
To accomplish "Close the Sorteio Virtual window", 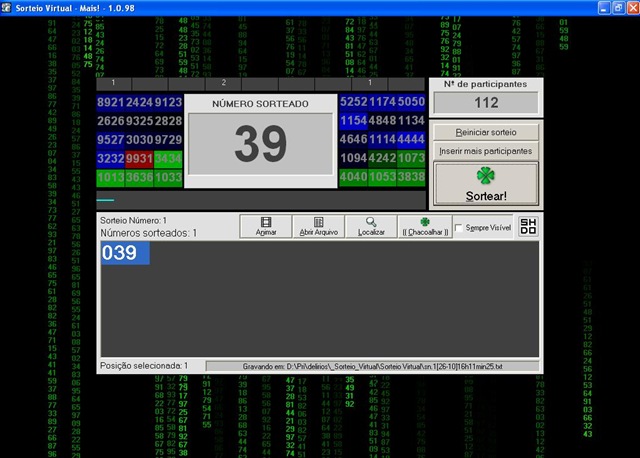I will click(633, 8).
